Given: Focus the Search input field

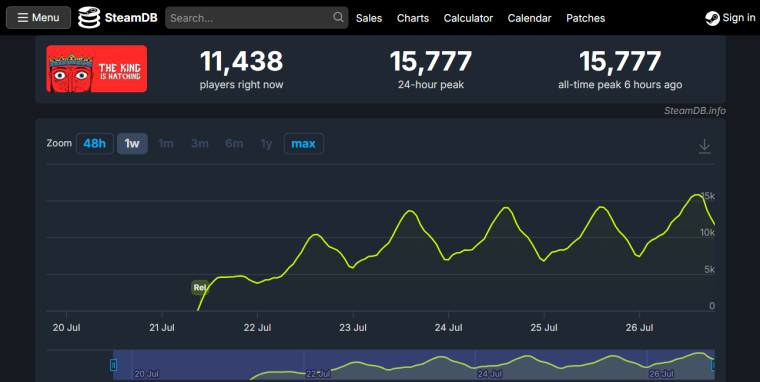Looking at the screenshot, I should click(x=256, y=18).
